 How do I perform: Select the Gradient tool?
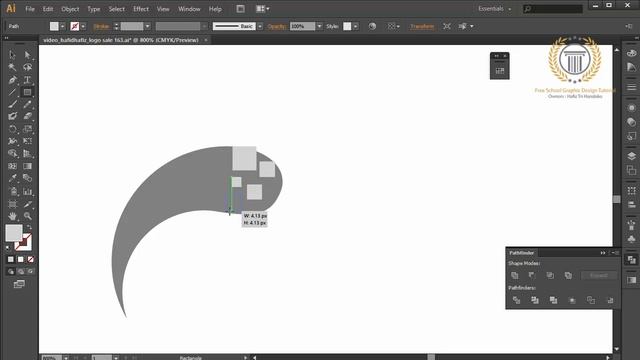point(27,166)
